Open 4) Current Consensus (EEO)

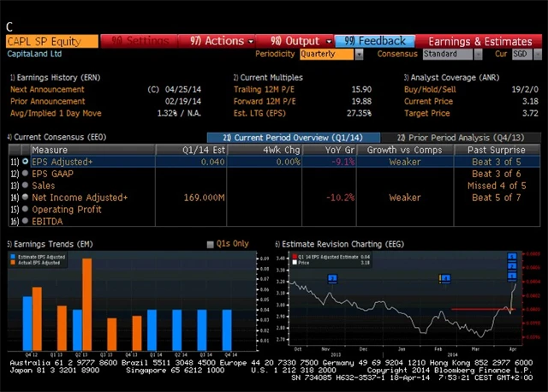57,137
